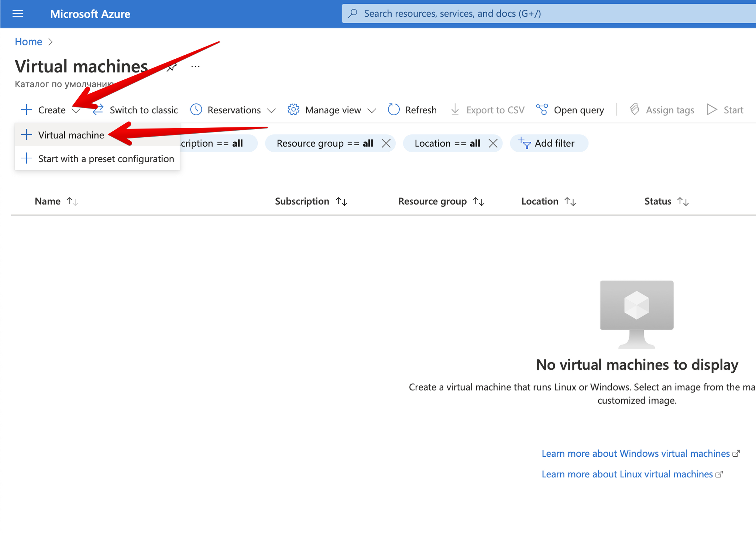
Task: Click the Start play icon
Action: click(712, 110)
